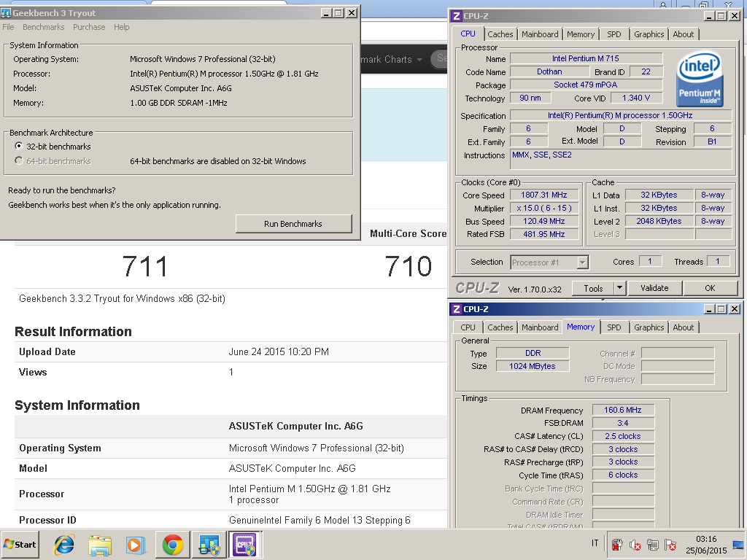747x560 pixels.
Task: Open About tab in lower CPU-Z window
Action: click(x=683, y=327)
